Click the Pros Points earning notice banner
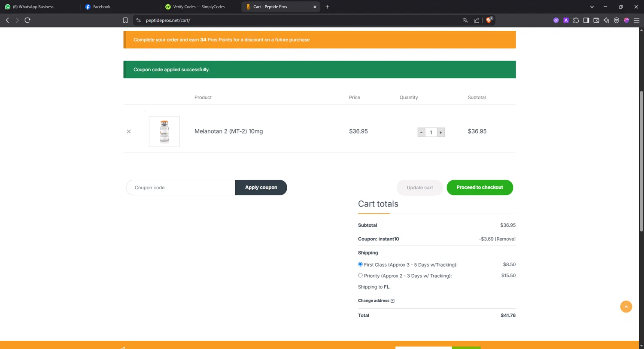Viewport: 644px width, 349px height. click(x=319, y=39)
